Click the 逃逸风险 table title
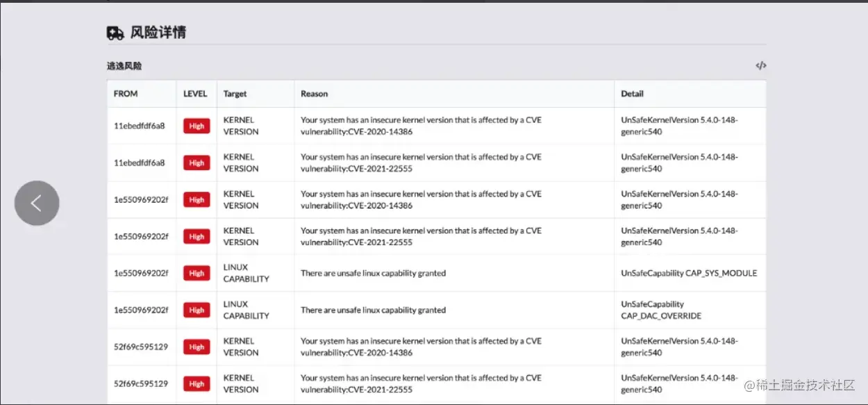 124,66
